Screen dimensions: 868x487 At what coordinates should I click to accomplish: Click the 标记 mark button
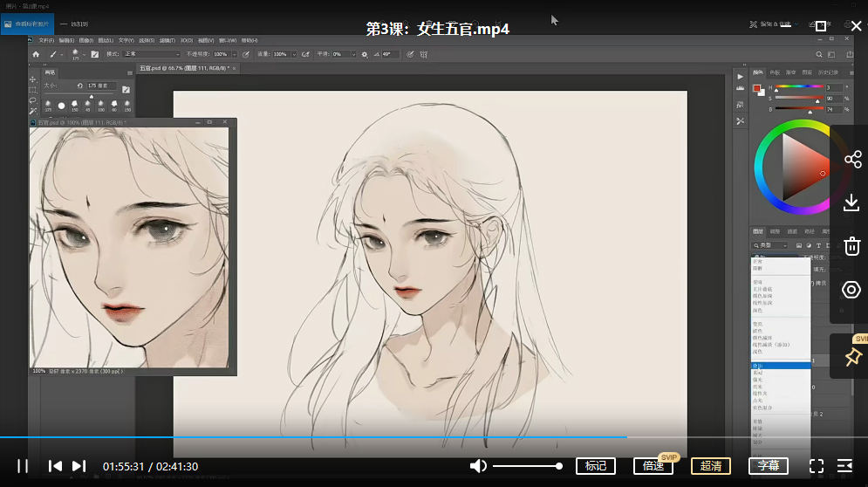tap(596, 466)
